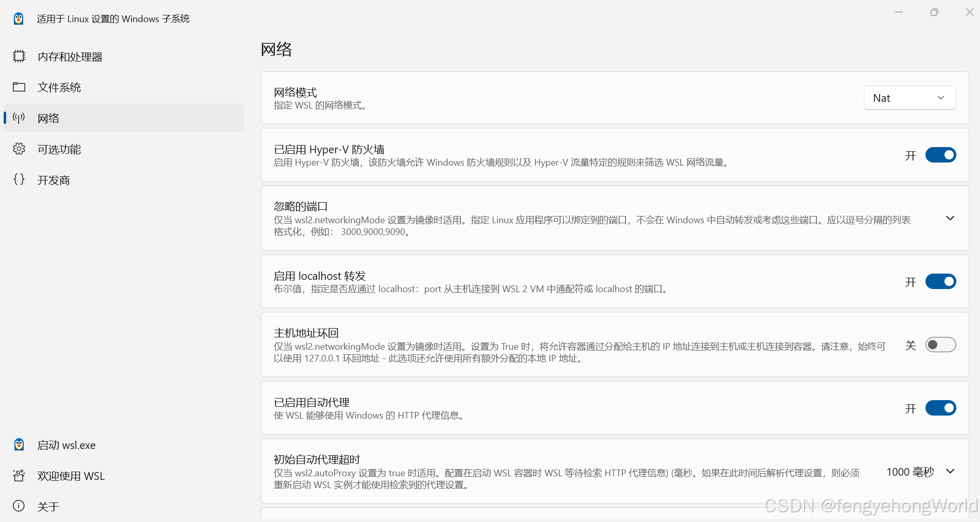Click the 1000 毫秒 timeout value
Image resolution: width=980 pixels, height=522 pixels.
[910, 472]
